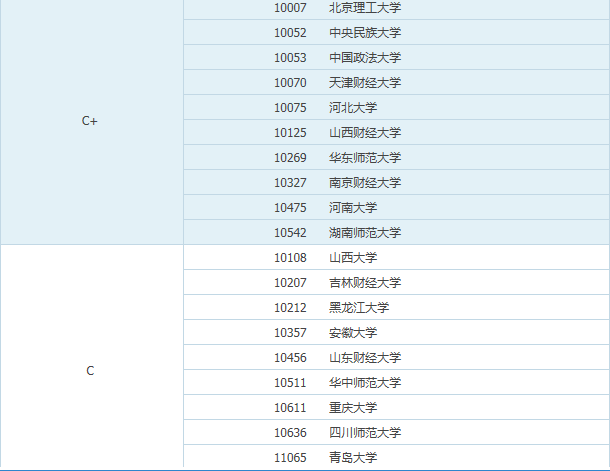Click the university name 山东财经大学
The image size is (610, 471).
coord(365,357)
